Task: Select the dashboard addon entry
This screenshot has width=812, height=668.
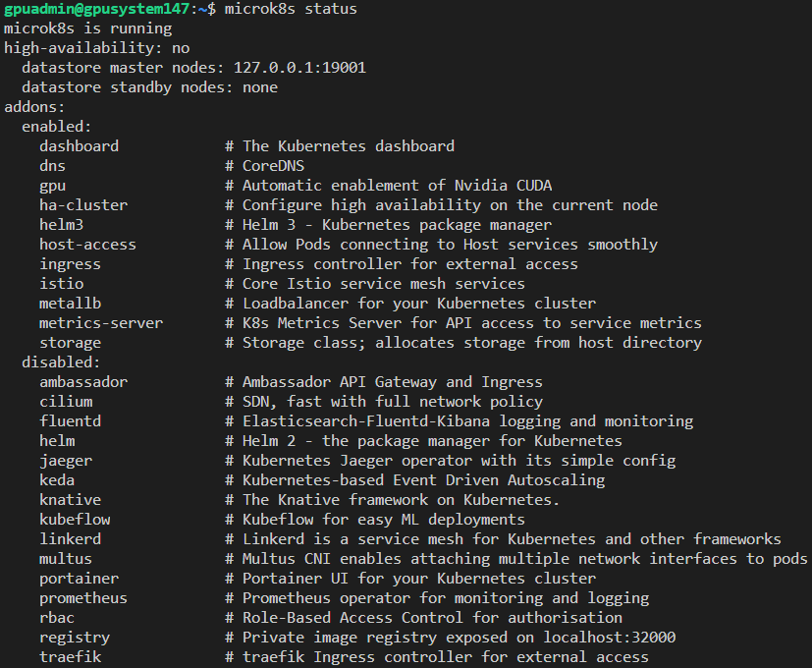Action: [x=79, y=145]
